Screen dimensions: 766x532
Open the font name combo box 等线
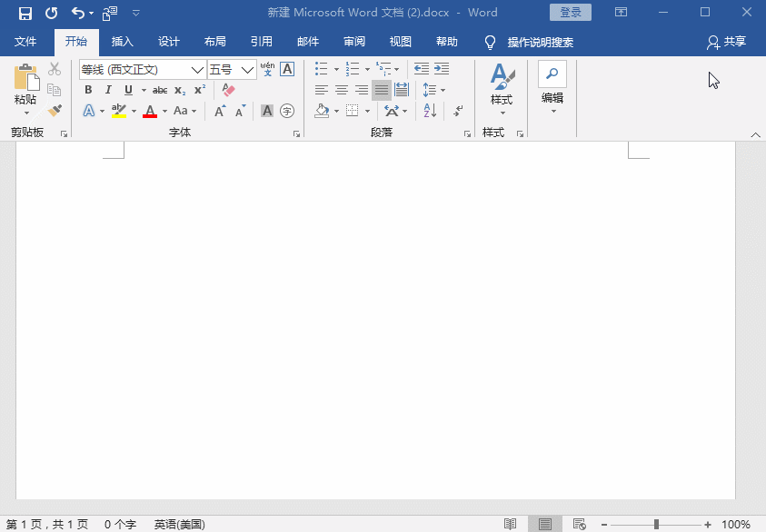point(142,69)
